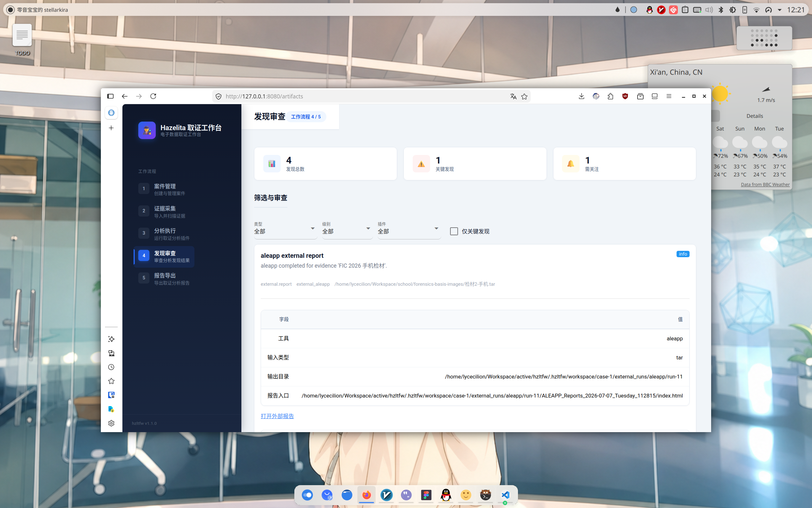Open sidebar settings gear icon
This screenshot has height=508, width=812.
click(x=111, y=423)
